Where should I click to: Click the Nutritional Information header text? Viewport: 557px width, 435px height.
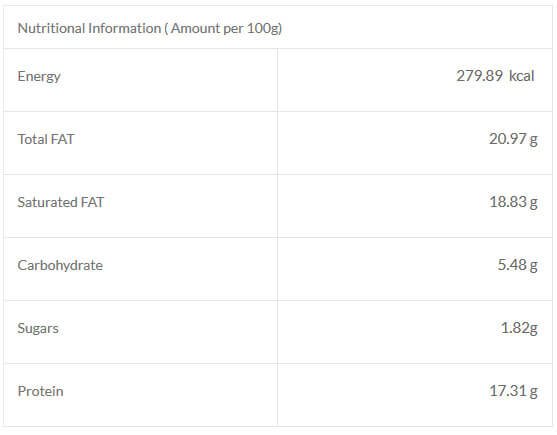(150, 28)
